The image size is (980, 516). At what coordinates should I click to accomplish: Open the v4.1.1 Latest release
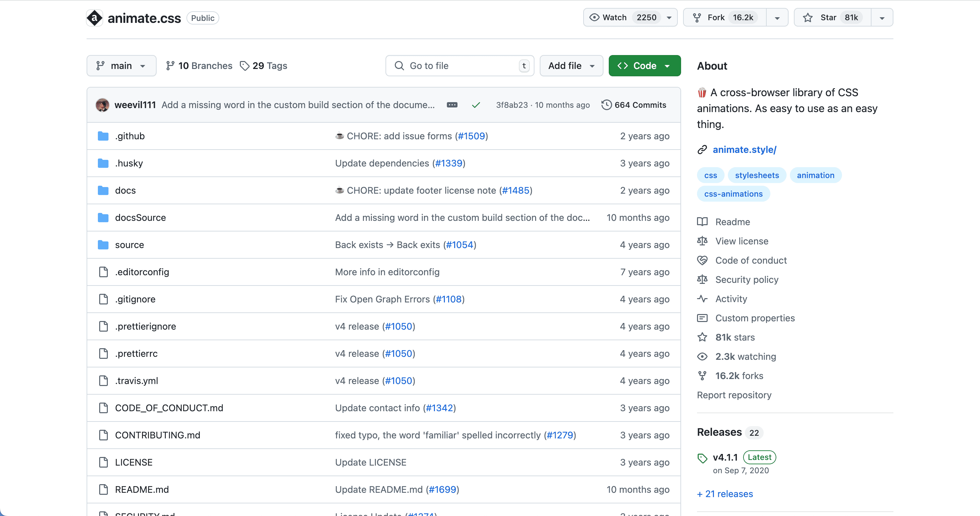[725, 457]
